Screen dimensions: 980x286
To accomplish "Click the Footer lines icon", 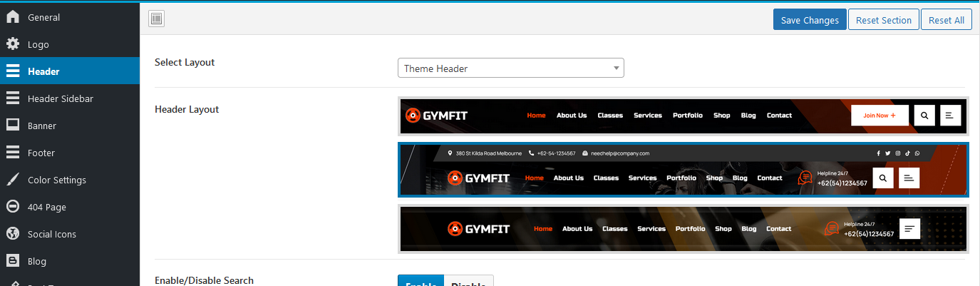I will tap(13, 152).
